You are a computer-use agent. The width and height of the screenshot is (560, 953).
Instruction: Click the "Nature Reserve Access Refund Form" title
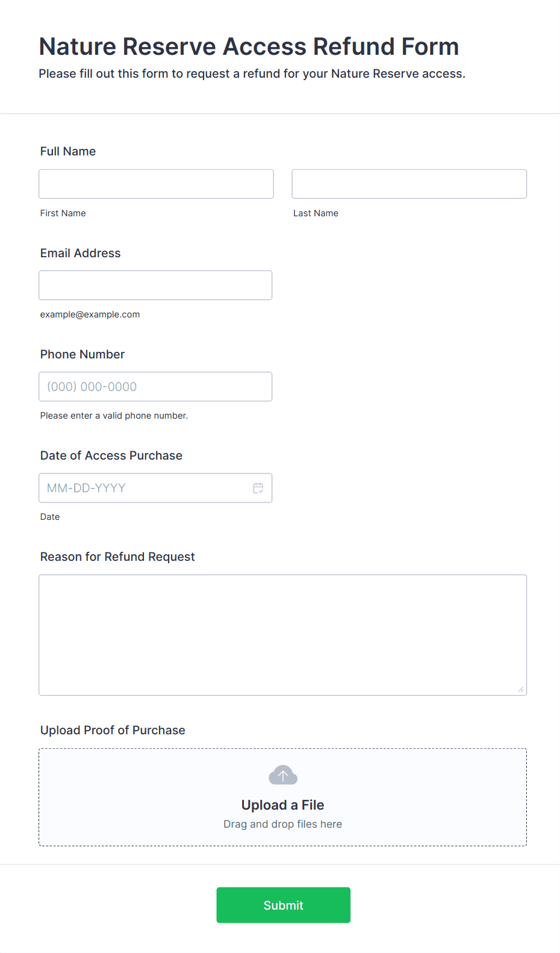(x=249, y=46)
